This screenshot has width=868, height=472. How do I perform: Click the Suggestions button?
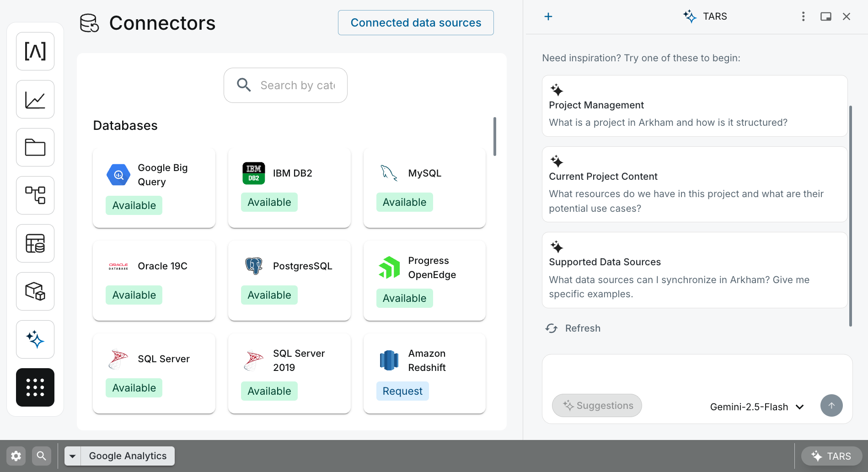point(597,406)
